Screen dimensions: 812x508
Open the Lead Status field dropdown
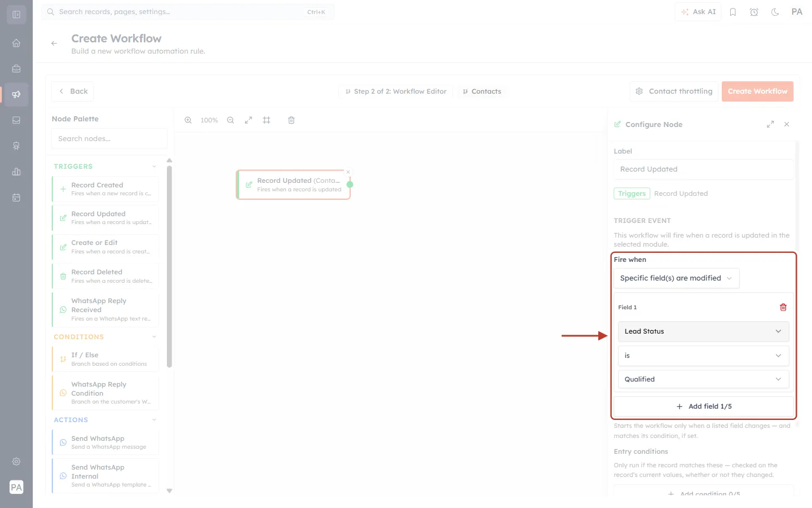(x=703, y=331)
